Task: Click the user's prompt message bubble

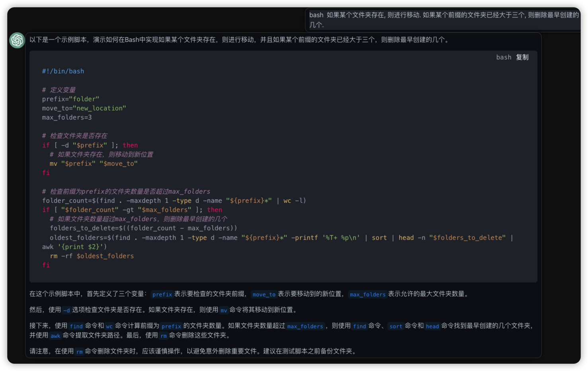Action: 443,20
